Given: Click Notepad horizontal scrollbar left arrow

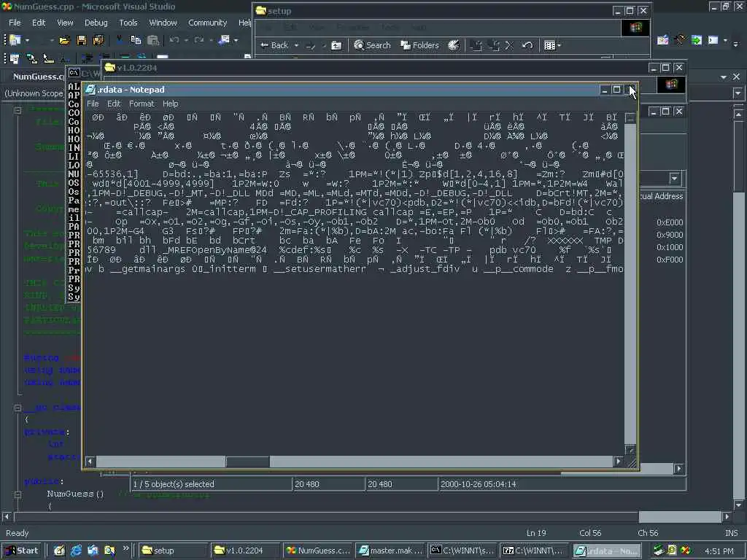Looking at the screenshot, I should click(90, 461).
